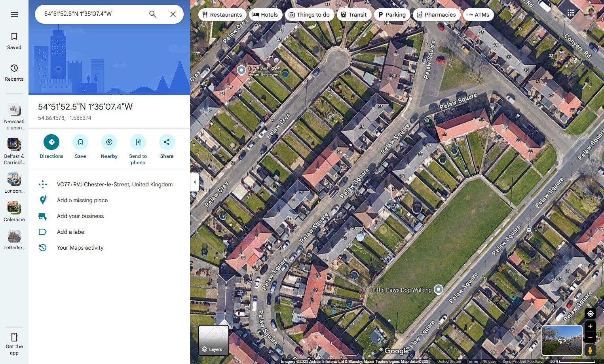604x364 pixels.
Task: Select Add a label
Action: (x=71, y=232)
